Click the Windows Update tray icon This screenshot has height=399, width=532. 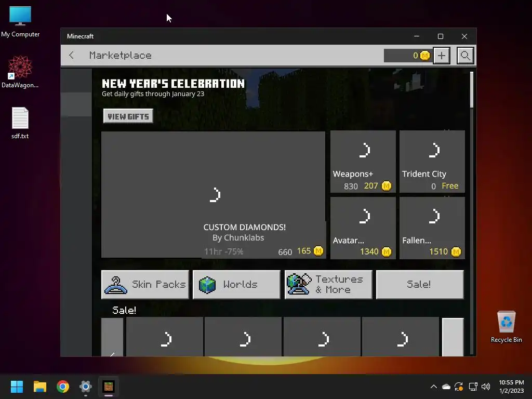click(459, 387)
